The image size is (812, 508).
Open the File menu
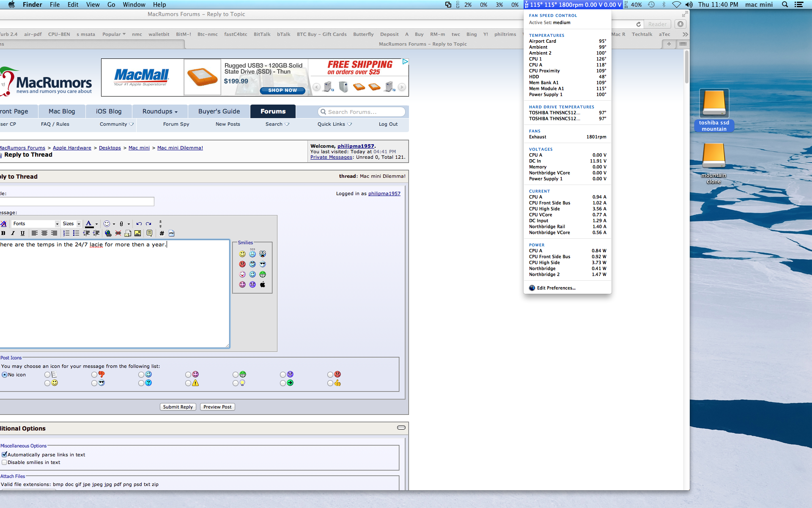[55, 5]
